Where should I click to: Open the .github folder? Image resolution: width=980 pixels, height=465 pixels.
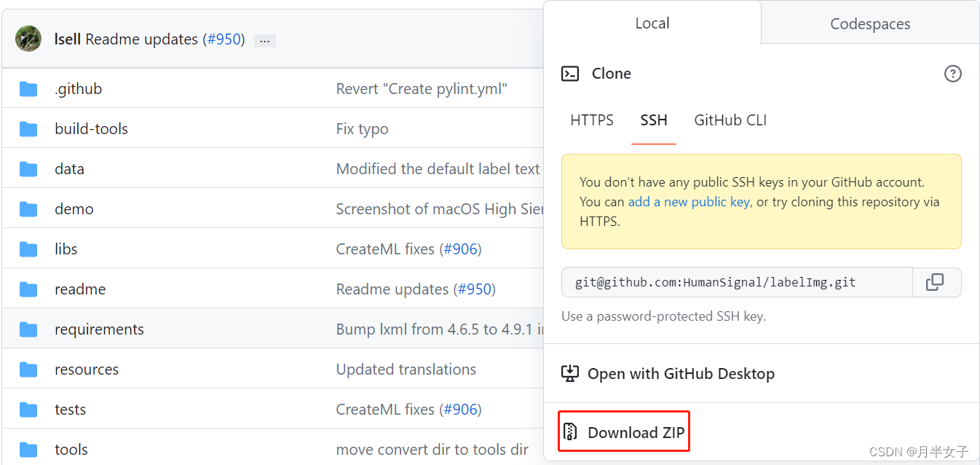point(78,89)
